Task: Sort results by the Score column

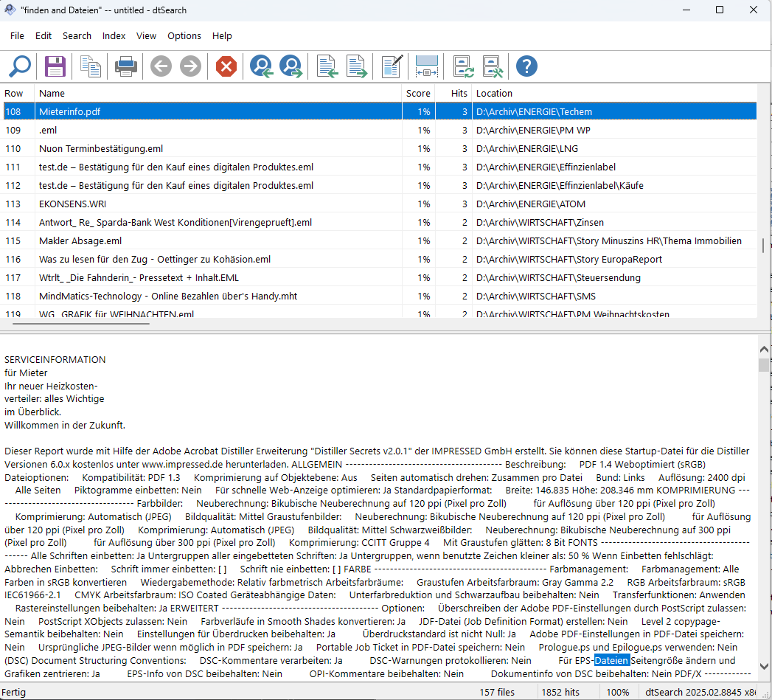Action: 418,93
